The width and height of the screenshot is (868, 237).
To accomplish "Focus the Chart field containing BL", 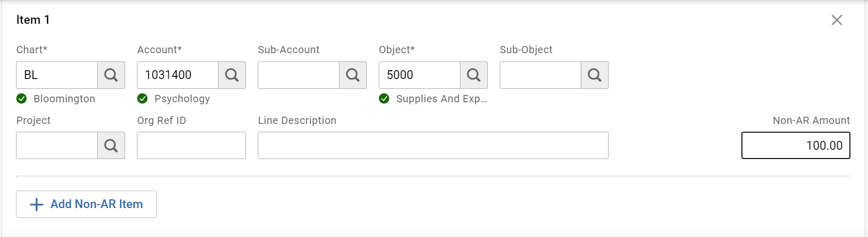I will pos(57,75).
